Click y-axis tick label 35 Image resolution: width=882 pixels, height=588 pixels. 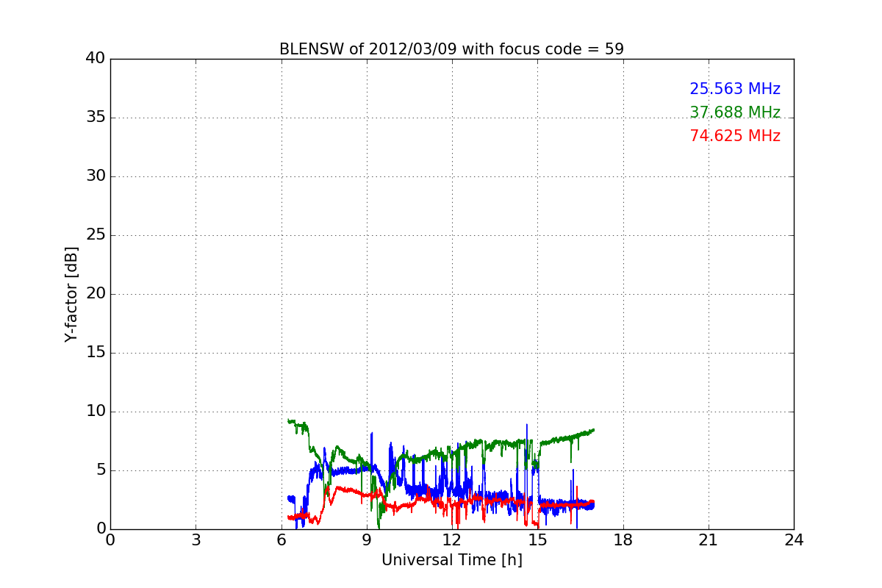click(96, 118)
